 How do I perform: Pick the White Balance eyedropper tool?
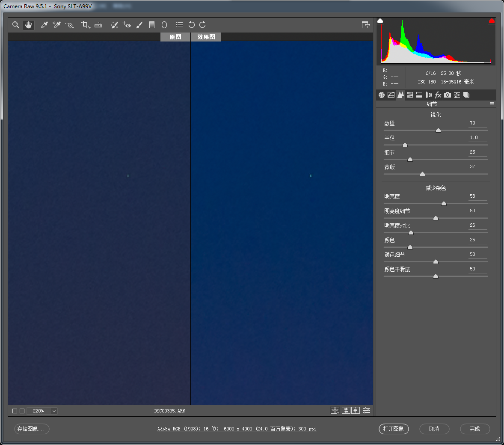pos(44,25)
